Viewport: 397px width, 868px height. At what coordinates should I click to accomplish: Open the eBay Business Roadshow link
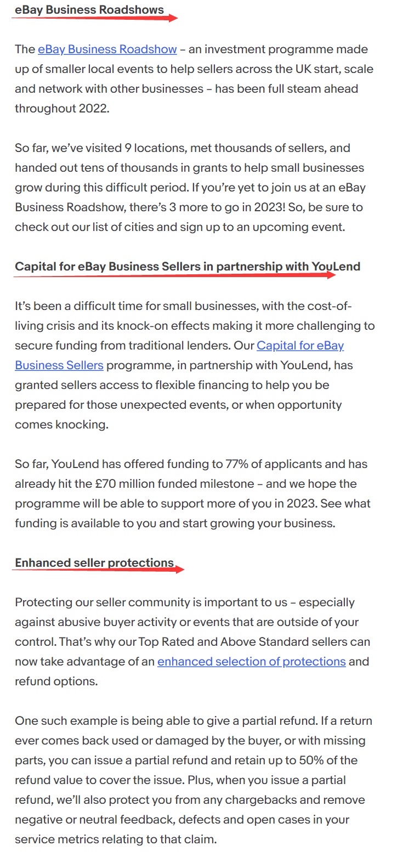[x=107, y=49]
